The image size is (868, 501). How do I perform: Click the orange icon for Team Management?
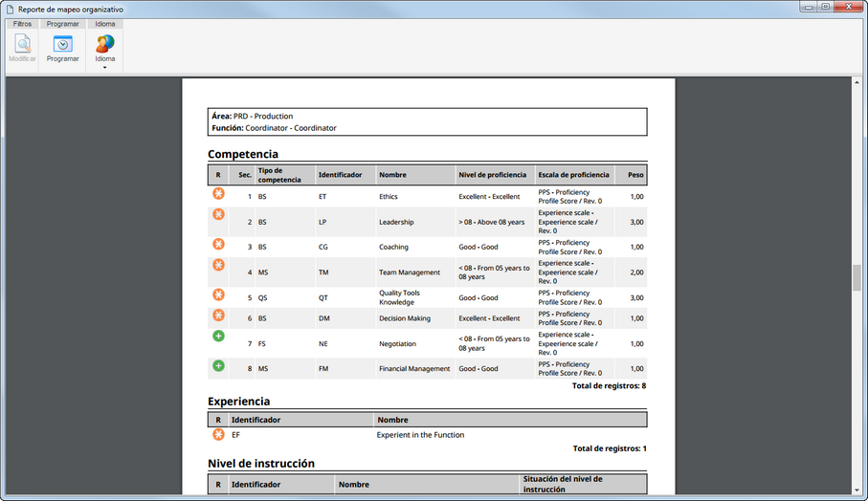coord(218,265)
